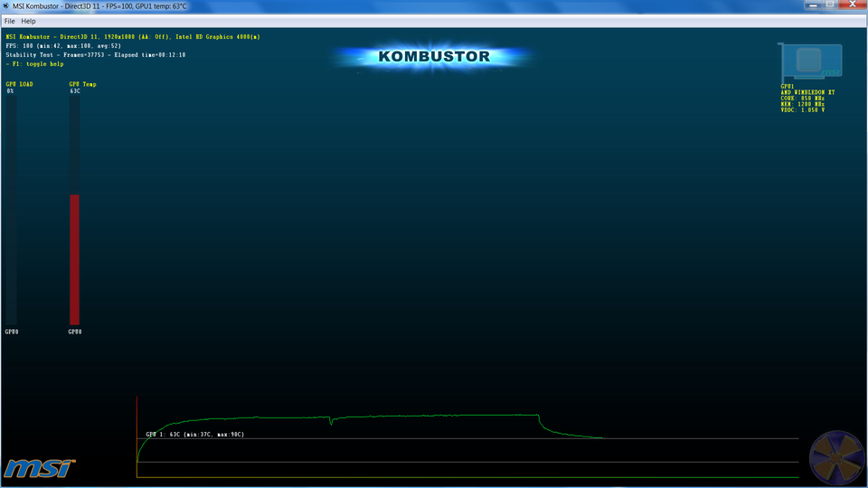Click the 'MEM: 1200 MHz' readout
Screen dimensions: 868x488
click(x=803, y=104)
